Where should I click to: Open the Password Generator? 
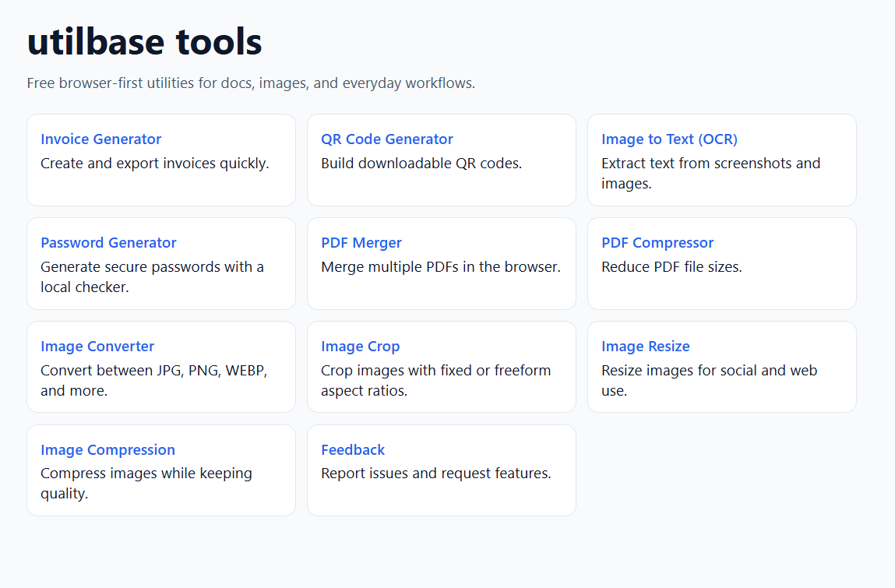click(x=108, y=242)
